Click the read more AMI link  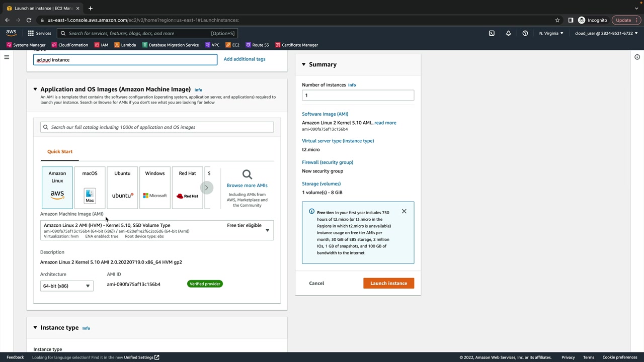tap(385, 123)
